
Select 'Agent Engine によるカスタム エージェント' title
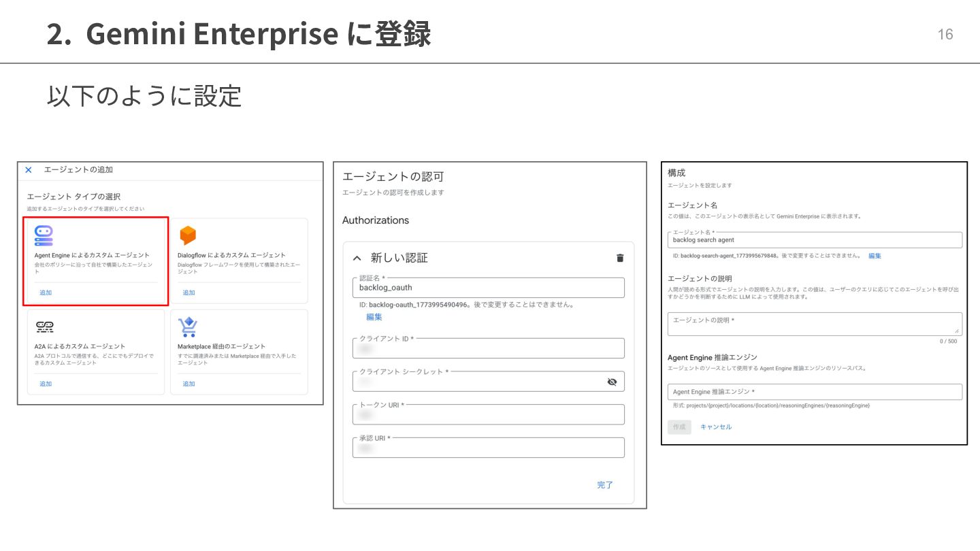pos(92,255)
